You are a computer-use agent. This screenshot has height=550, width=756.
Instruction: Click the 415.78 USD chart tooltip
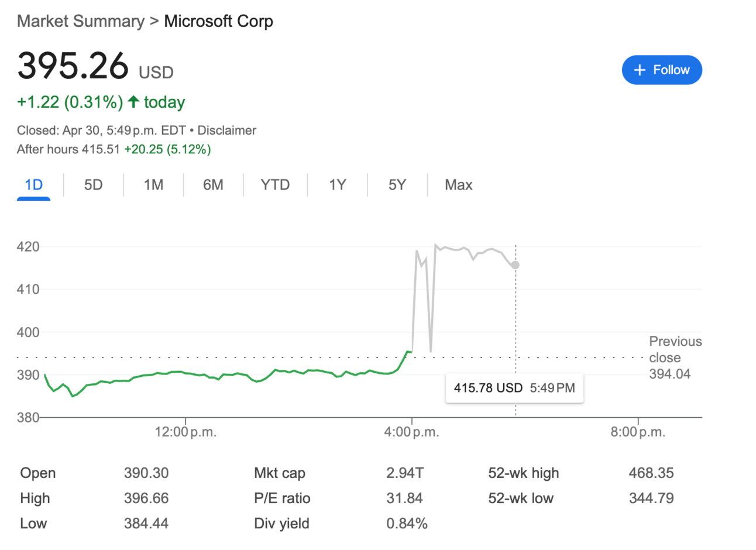(x=514, y=388)
